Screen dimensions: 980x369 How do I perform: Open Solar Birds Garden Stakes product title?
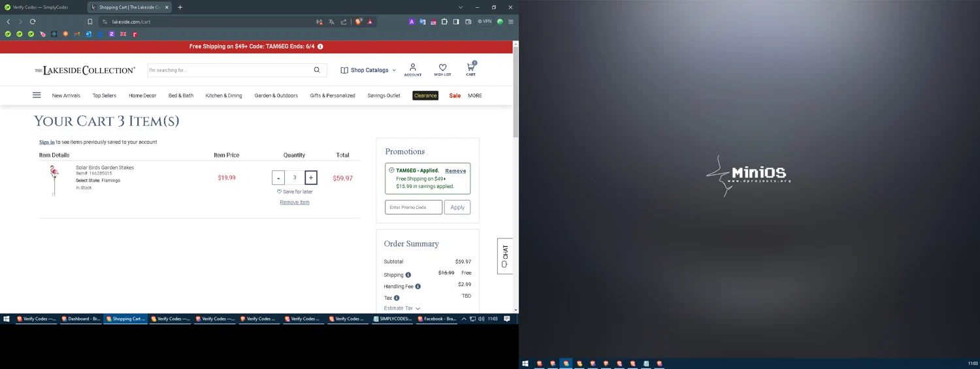[x=105, y=168]
